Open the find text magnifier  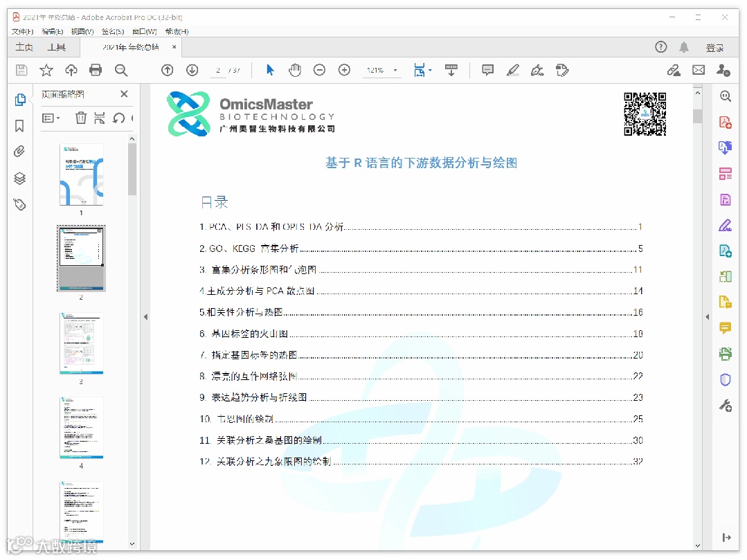pos(121,71)
